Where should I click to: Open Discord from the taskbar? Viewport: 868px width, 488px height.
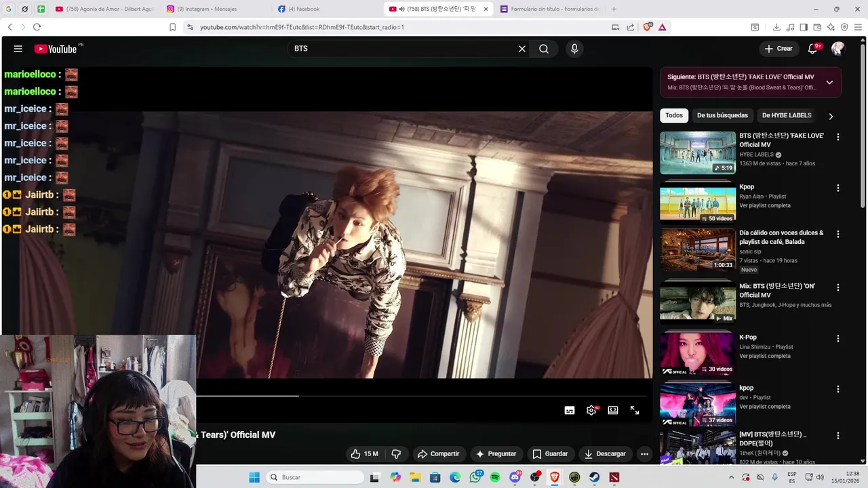[515, 477]
